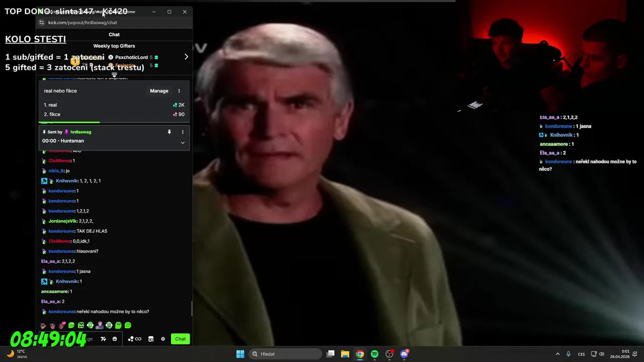
Task: Open JordanejsVlk username in chat
Action: click(x=63, y=221)
